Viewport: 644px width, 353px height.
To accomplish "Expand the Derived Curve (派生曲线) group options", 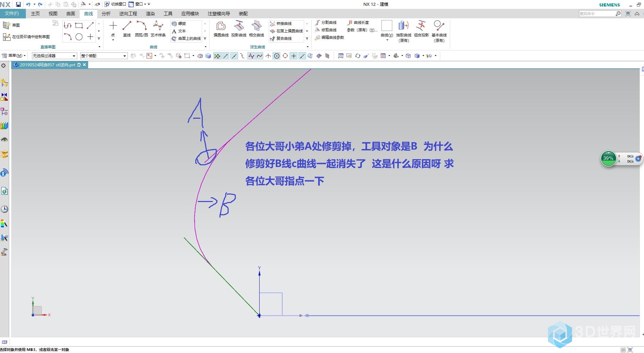I will click(x=308, y=47).
